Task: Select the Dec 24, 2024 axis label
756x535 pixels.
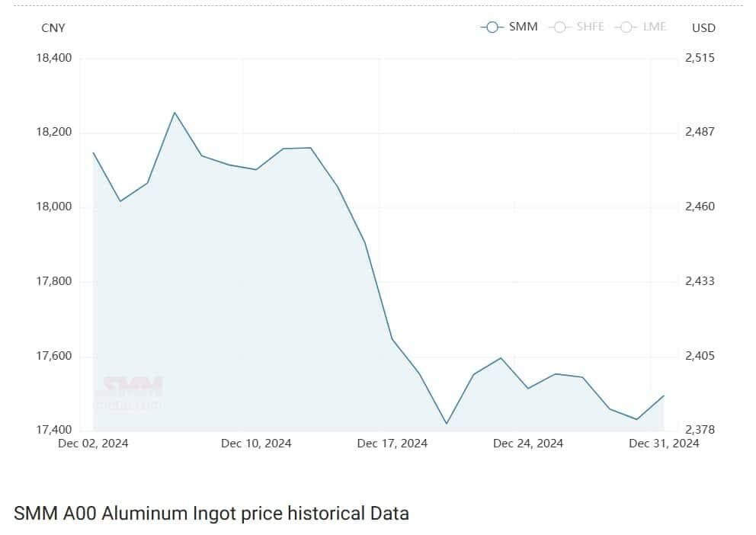Action: click(x=528, y=444)
